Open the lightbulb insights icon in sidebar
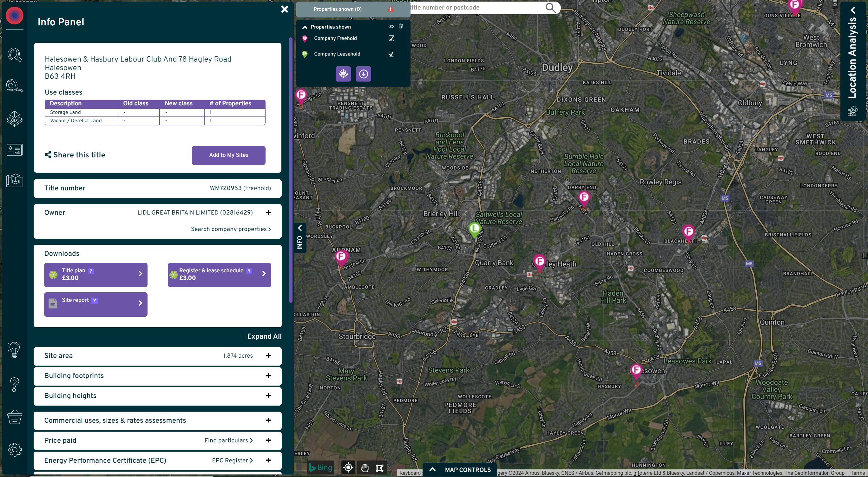This screenshot has width=868, height=477. (x=15, y=349)
